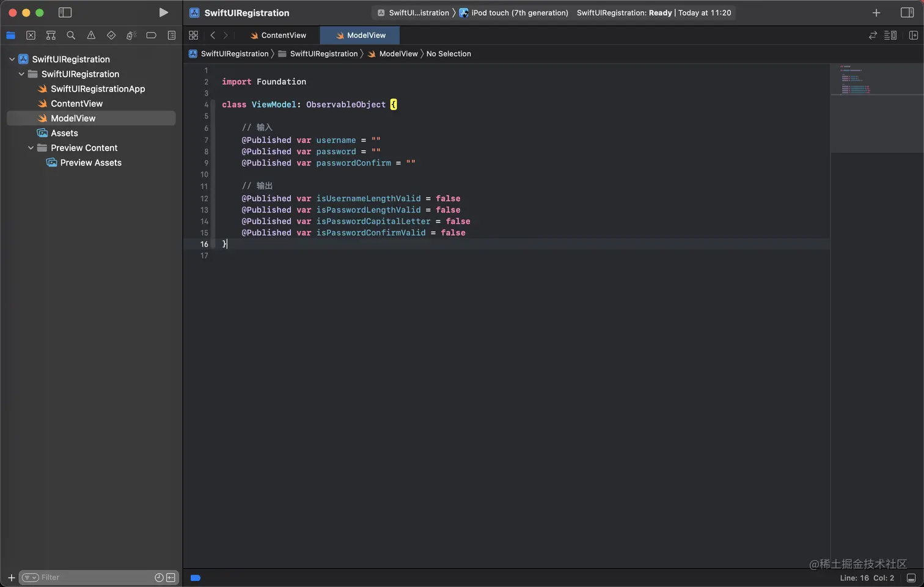Click line number 16 in the gutter
924x587 pixels.
pos(204,244)
